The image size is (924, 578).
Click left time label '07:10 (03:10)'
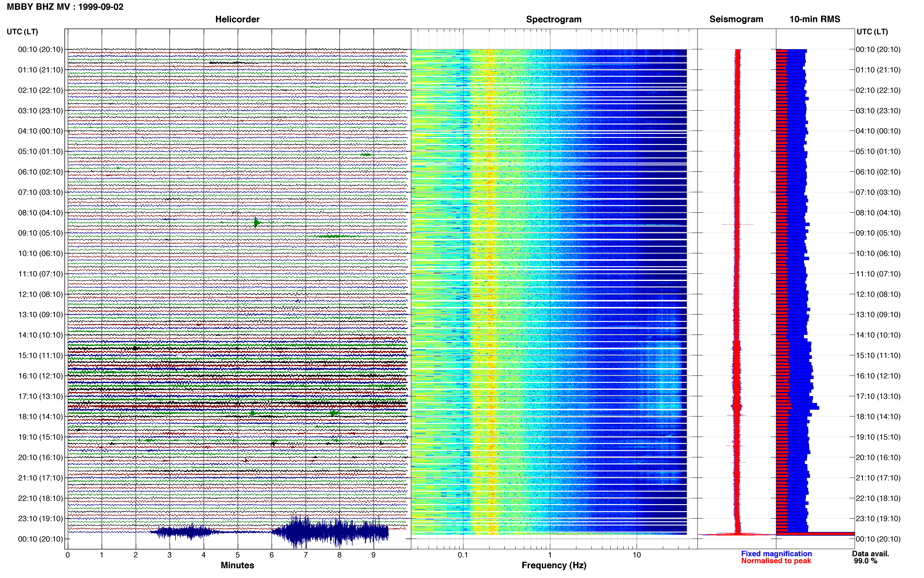coord(41,192)
